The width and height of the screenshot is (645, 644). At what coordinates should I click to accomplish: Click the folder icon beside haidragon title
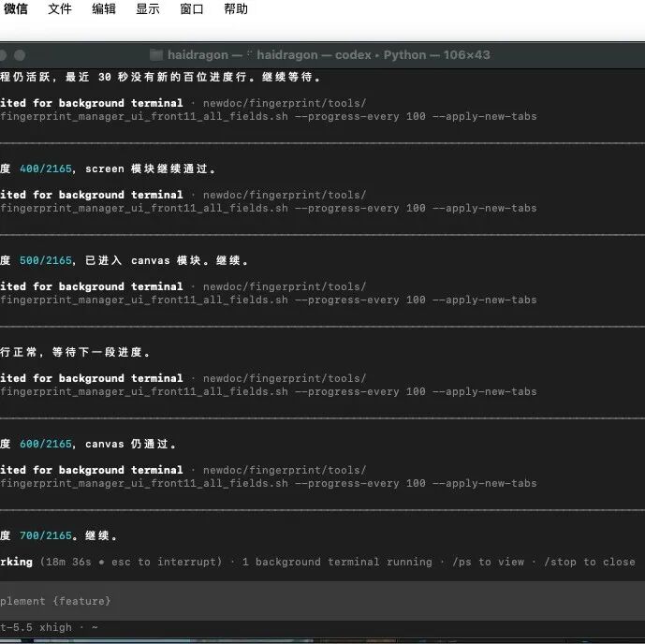156,54
